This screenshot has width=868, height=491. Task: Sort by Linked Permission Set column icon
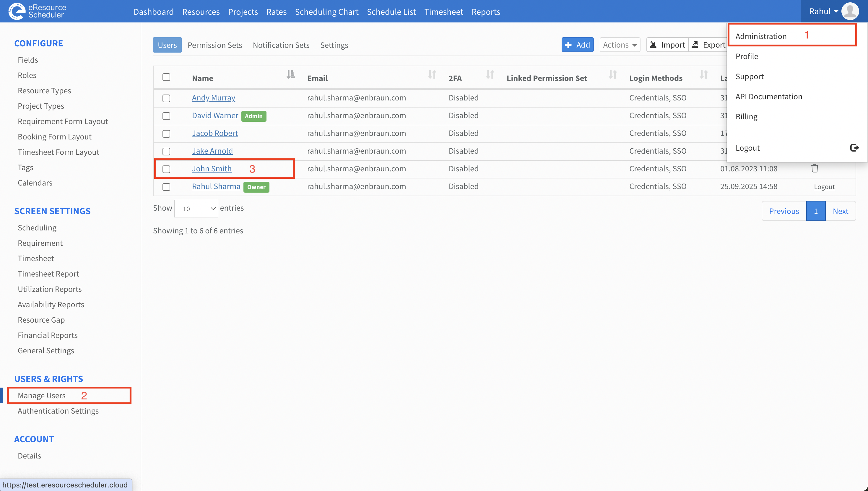613,74
